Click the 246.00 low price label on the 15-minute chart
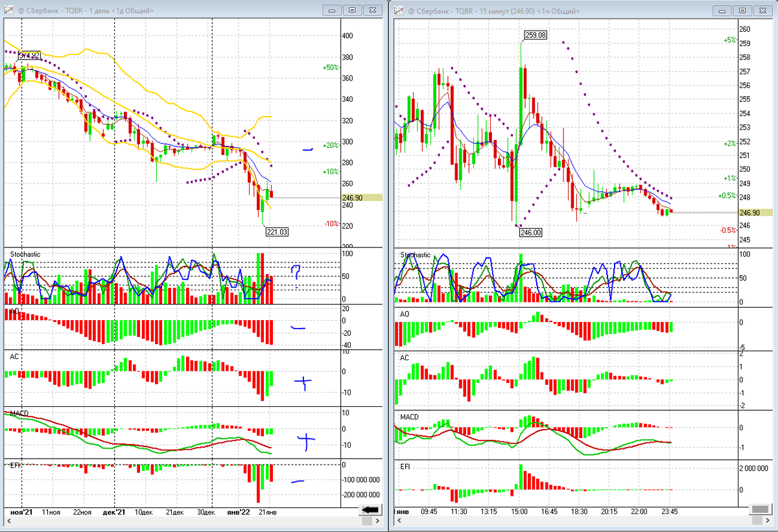 (532, 231)
